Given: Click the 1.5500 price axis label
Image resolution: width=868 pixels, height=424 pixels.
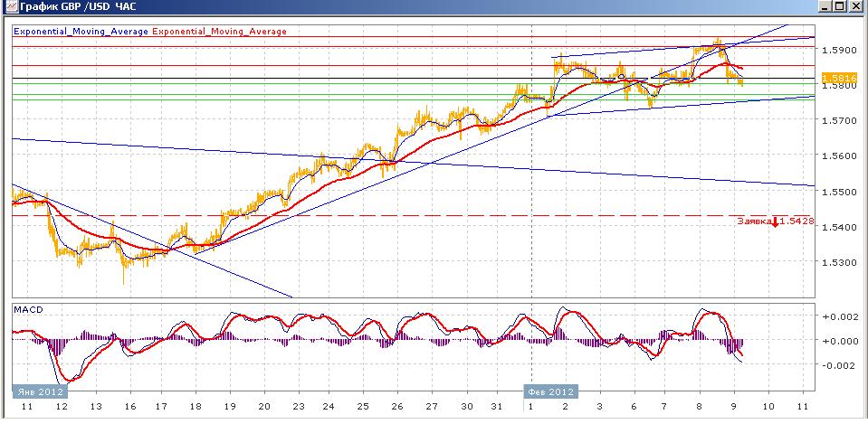Looking at the screenshot, I should click(839, 192).
